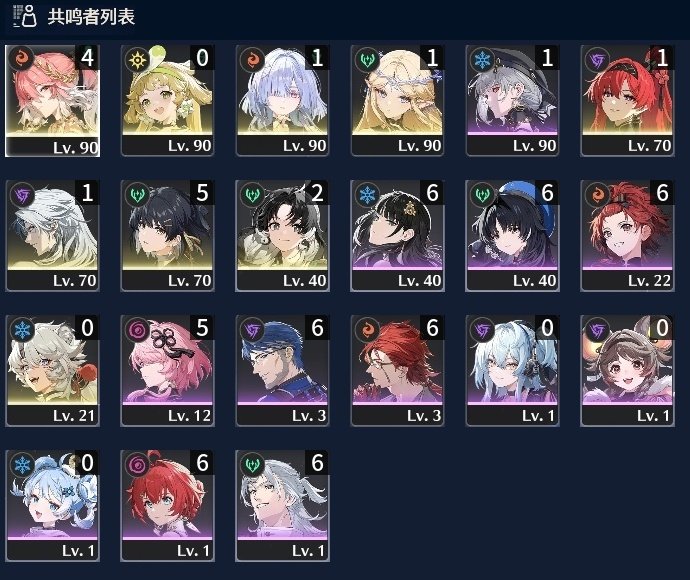Screen dimensions: 690x580
Task: Select the brown-haired Electro Lv. 1 resonator
Action: point(627,371)
